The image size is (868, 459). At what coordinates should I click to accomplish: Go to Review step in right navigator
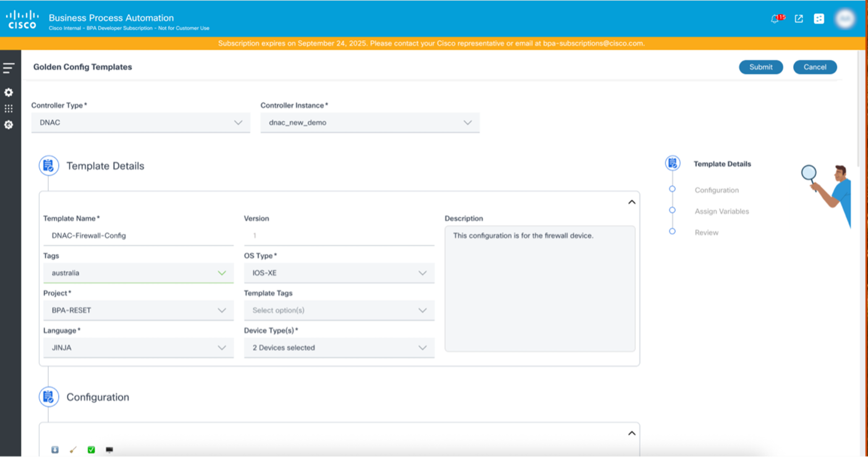point(707,232)
